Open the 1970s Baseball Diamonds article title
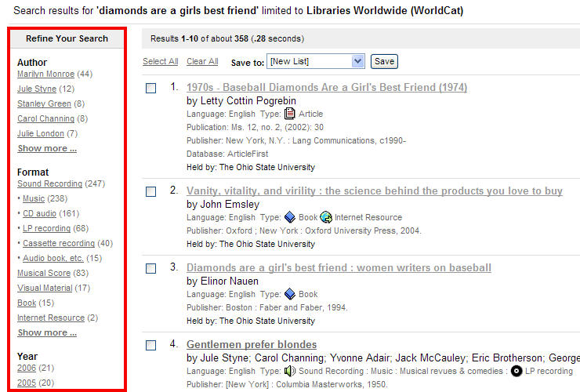The height and width of the screenshot is (392, 580). tap(327, 87)
